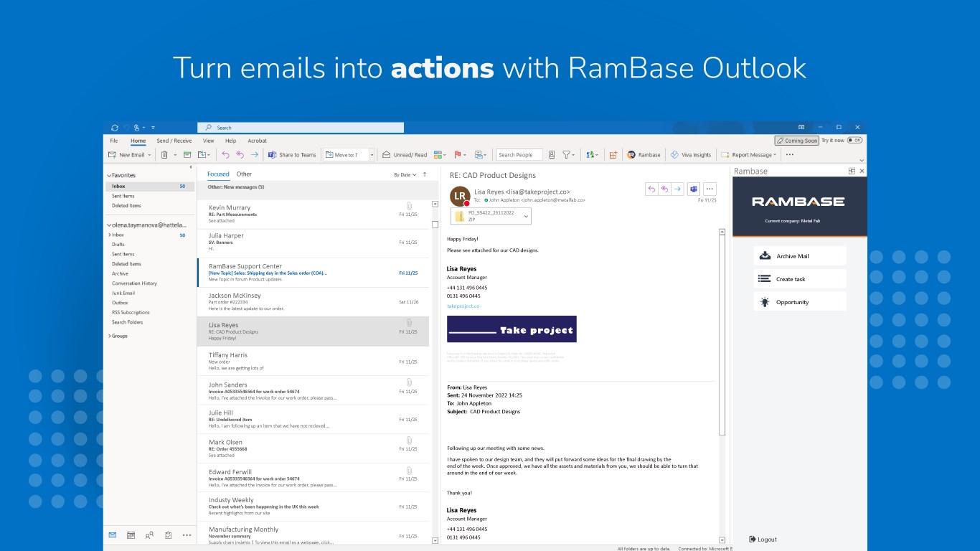Screen dimensions: 980x551
Task: Click the navigation more options dots
Action: click(x=187, y=534)
